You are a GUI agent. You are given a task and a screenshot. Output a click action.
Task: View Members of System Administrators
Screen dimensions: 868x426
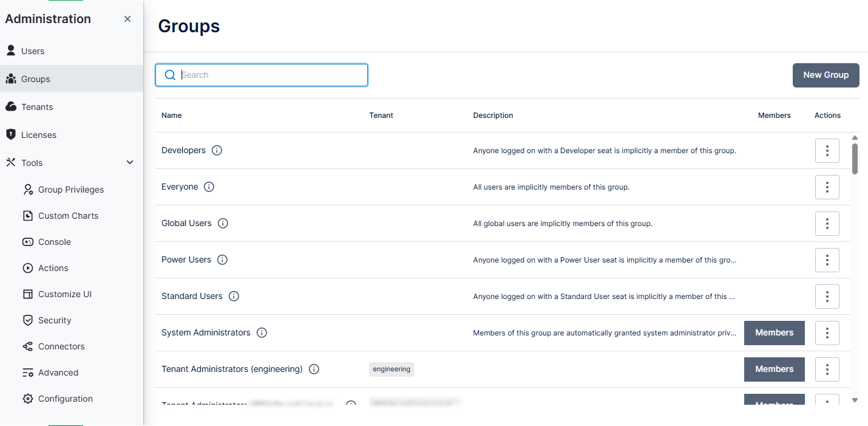pyautogui.click(x=774, y=332)
